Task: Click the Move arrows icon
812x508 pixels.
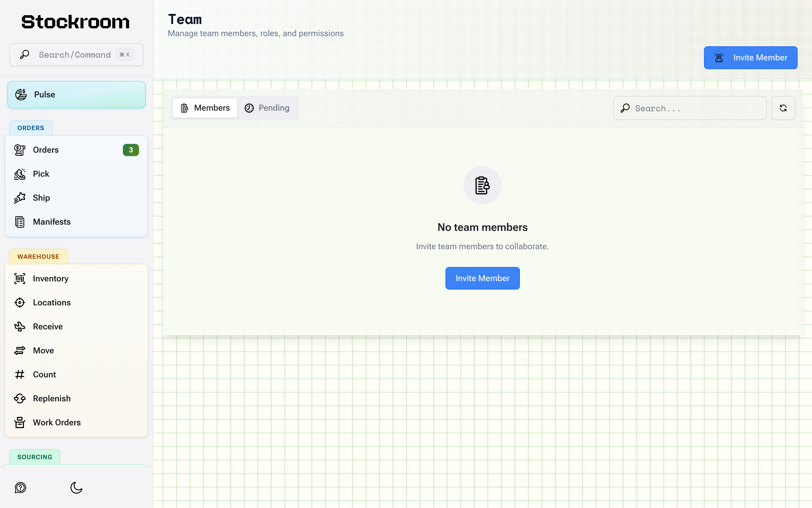Action: (x=20, y=351)
